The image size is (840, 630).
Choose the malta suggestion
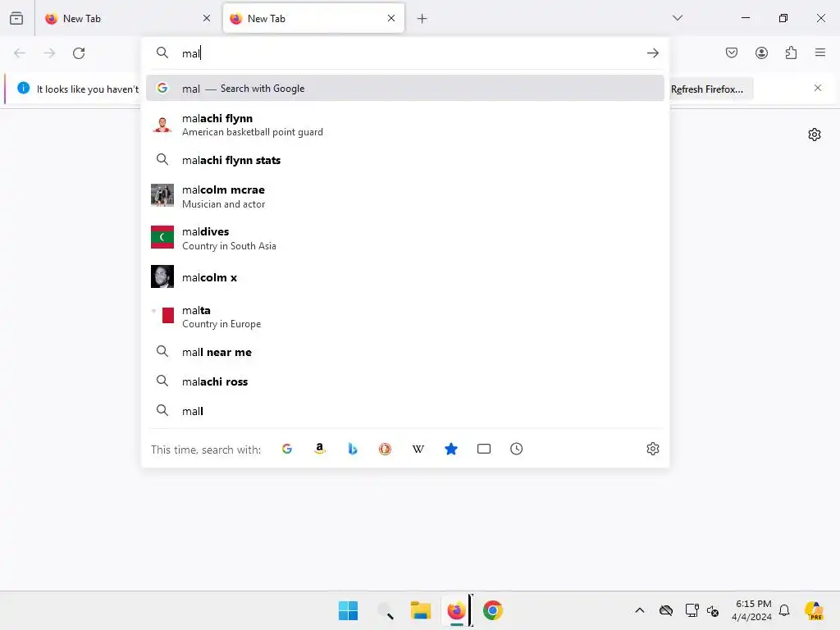pos(405,317)
